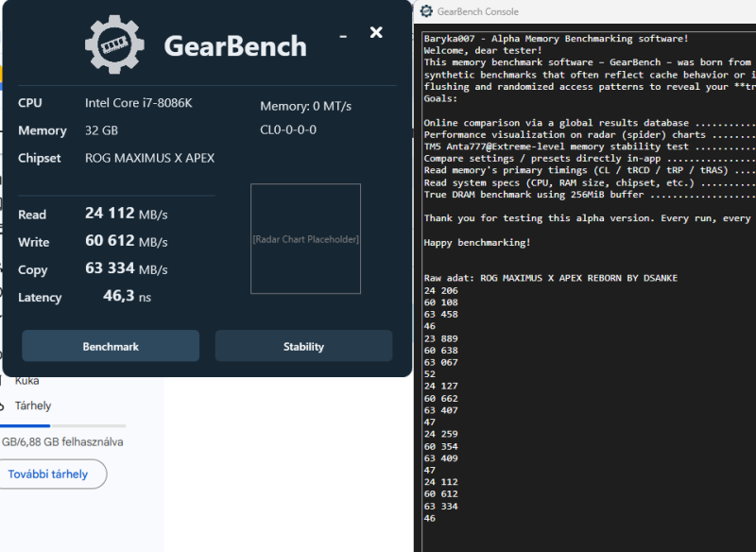Click console line 'Thank you for testing'

pos(590,218)
